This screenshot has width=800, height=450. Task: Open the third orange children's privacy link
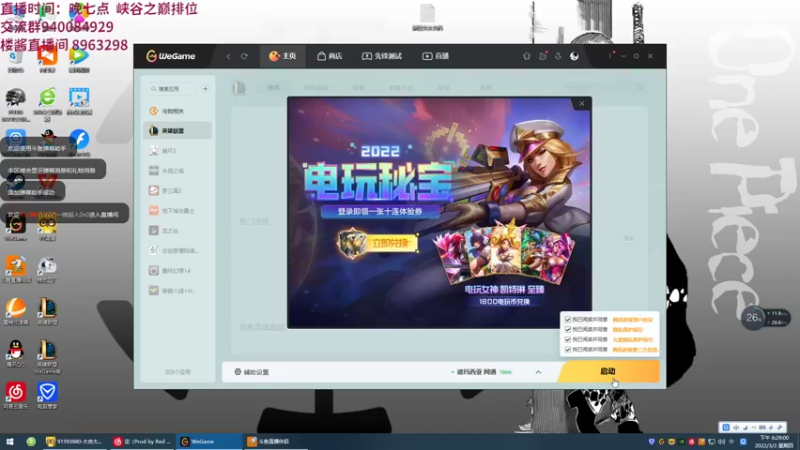tap(632, 339)
